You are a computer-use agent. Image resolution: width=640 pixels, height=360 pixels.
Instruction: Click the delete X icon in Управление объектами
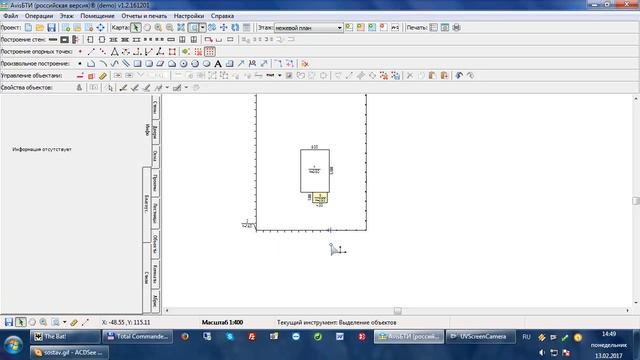[x=410, y=76]
